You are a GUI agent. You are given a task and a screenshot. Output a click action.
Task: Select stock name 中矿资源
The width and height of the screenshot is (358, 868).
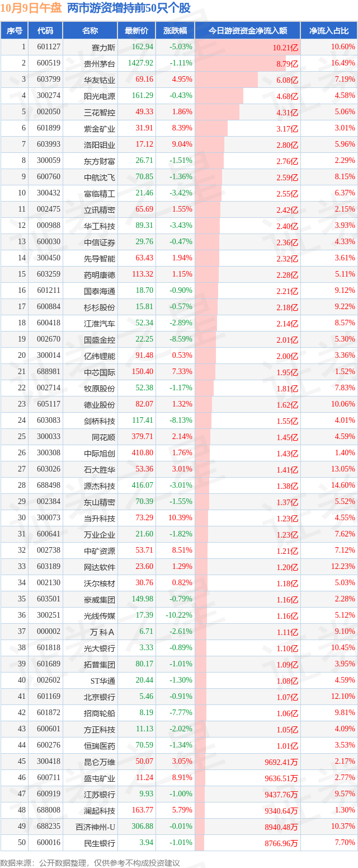(x=100, y=551)
